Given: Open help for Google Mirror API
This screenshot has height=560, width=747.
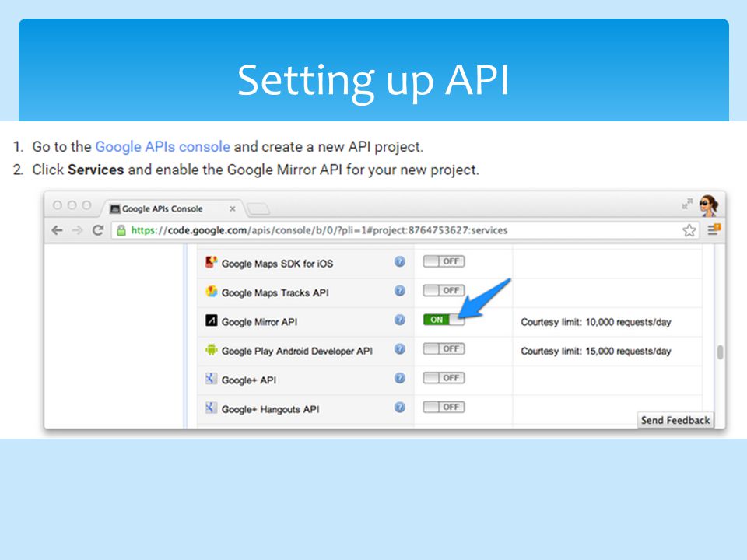Looking at the screenshot, I should 400,320.
